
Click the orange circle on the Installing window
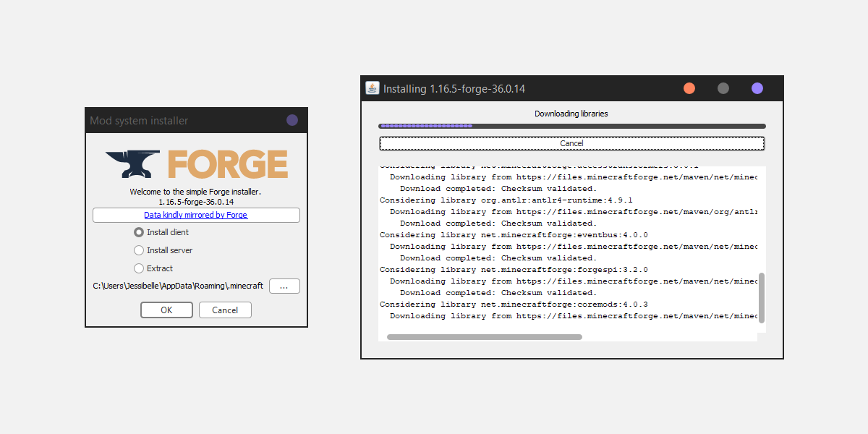pos(689,88)
